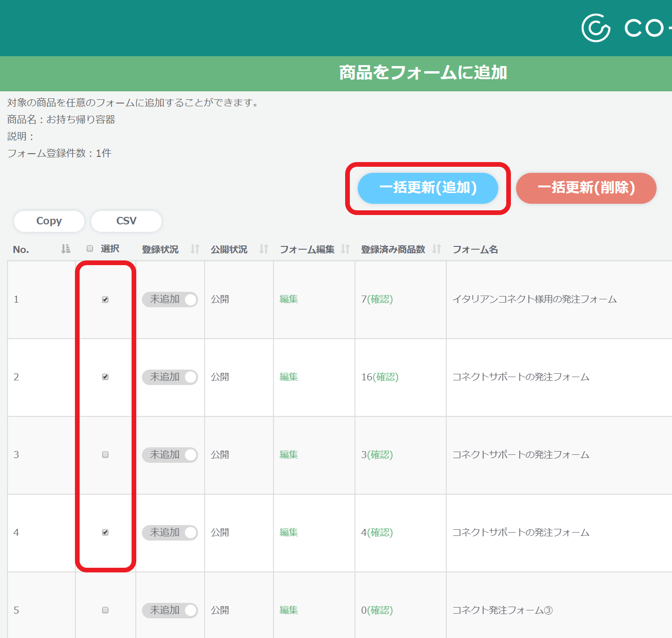The image size is (672, 638).
Task: Check the checkbox in row 5
Action: pyautogui.click(x=105, y=610)
